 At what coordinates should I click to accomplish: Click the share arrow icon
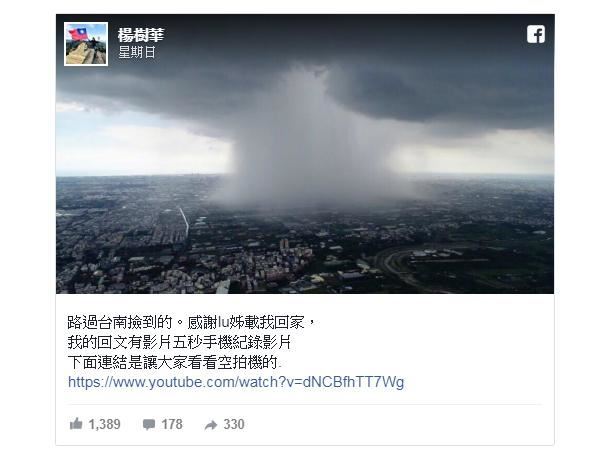pyautogui.click(x=211, y=425)
